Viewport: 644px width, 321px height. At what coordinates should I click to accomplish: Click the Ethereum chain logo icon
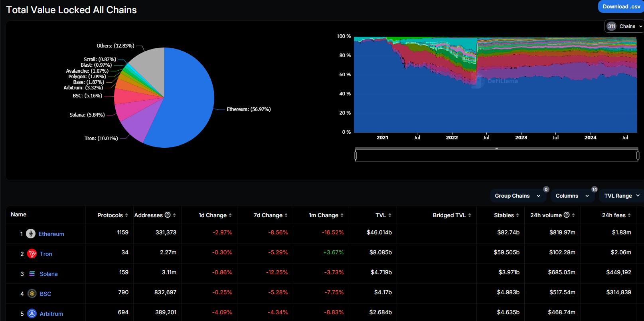click(31, 234)
